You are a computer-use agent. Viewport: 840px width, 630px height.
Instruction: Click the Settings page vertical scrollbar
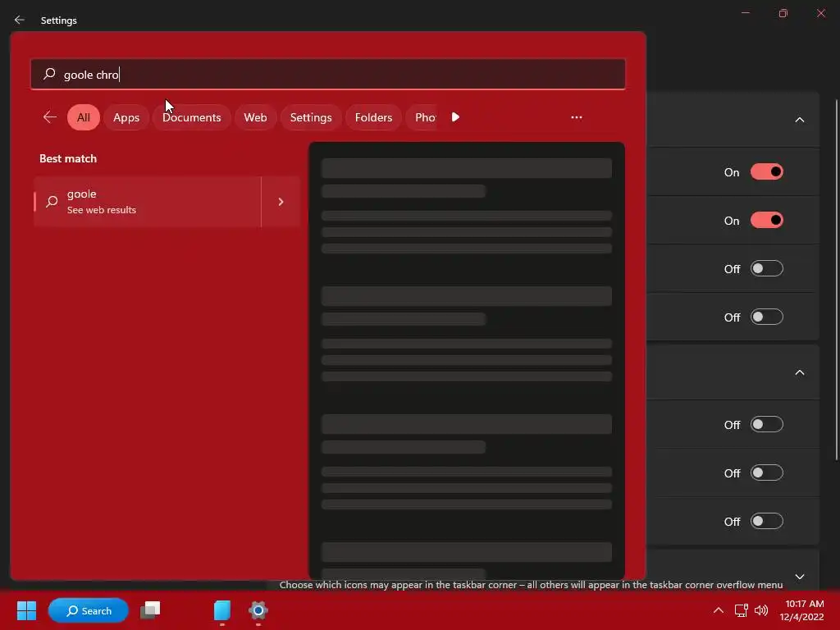coord(837,279)
